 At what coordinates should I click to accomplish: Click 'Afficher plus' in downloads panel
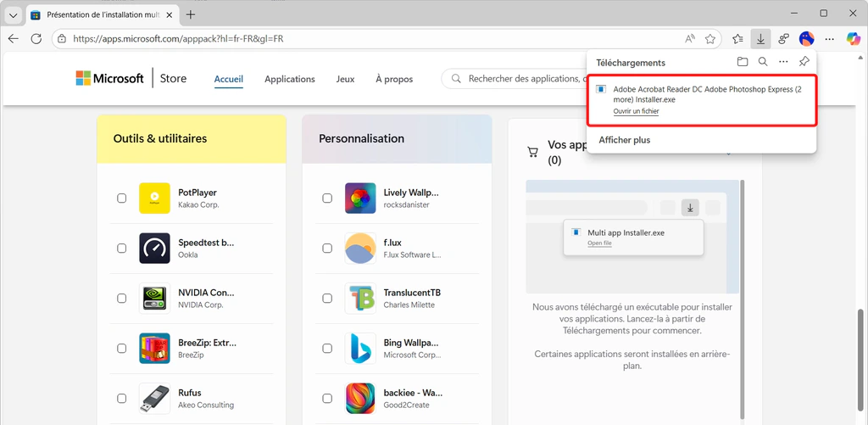625,140
